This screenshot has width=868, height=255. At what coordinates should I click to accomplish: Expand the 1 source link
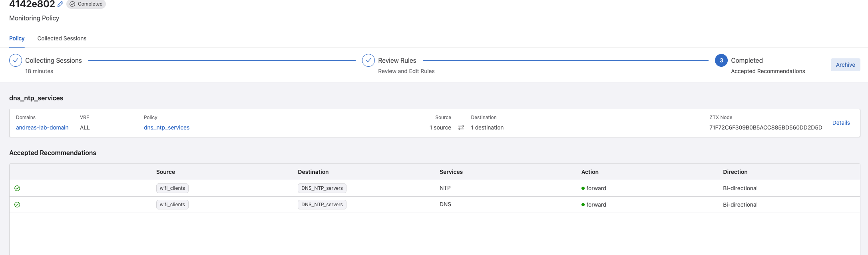(440, 127)
